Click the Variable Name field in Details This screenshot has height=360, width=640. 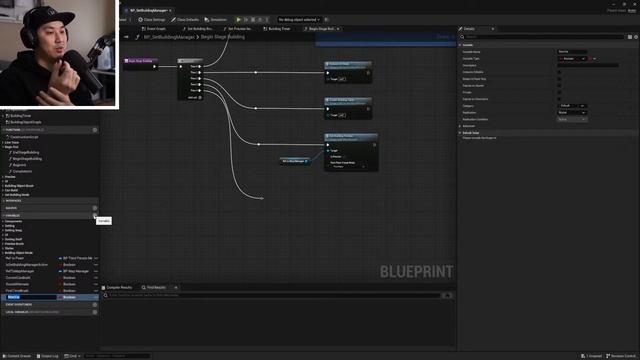[572, 52]
